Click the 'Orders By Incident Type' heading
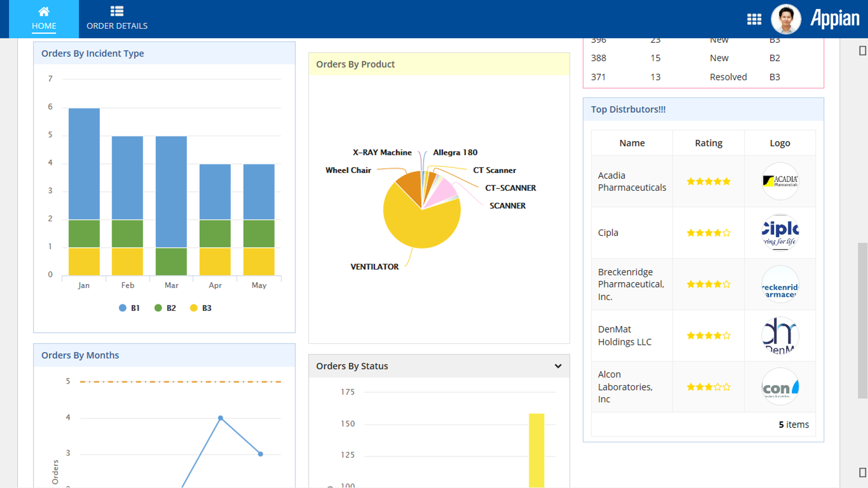Viewport: 868px width, 488px height. pyautogui.click(x=93, y=53)
